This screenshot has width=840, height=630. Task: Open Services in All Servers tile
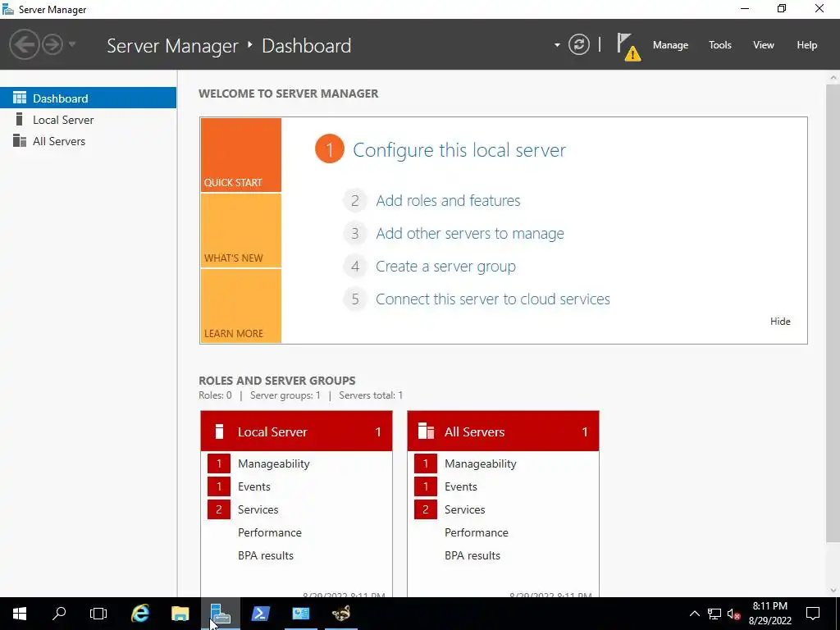[x=465, y=509]
